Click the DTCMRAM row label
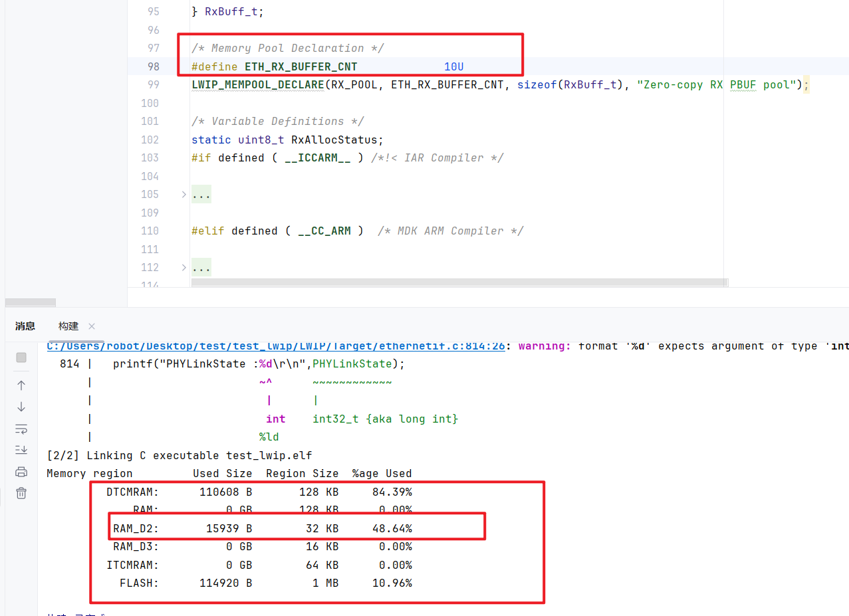This screenshot has width=849, height=616. pos(133,492)
